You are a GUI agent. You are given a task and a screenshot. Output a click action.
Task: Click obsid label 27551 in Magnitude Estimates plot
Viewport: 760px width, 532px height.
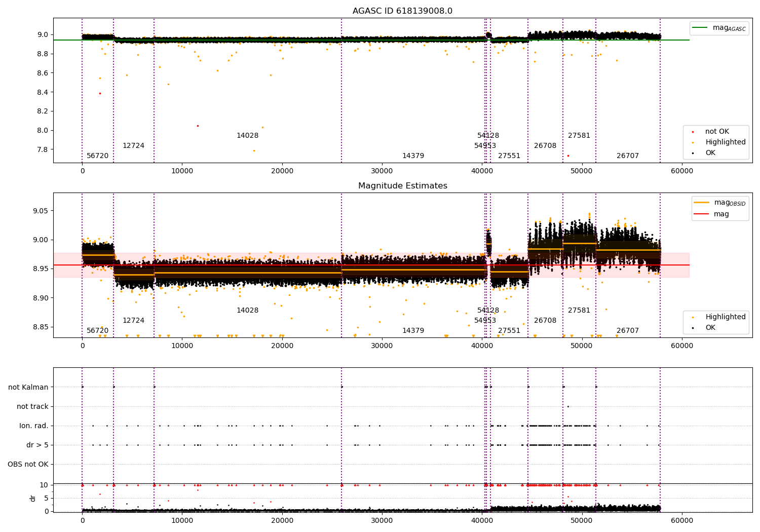[x=509, y=331]
